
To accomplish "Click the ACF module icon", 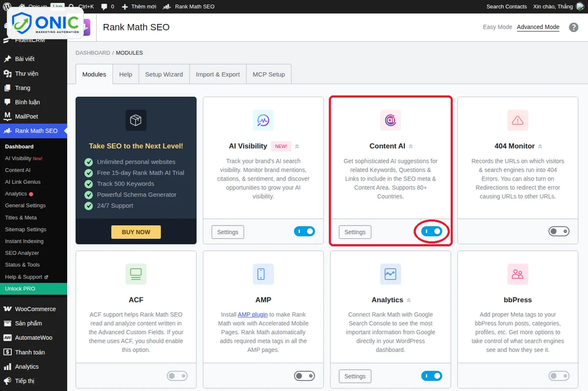I will [136, 274].
